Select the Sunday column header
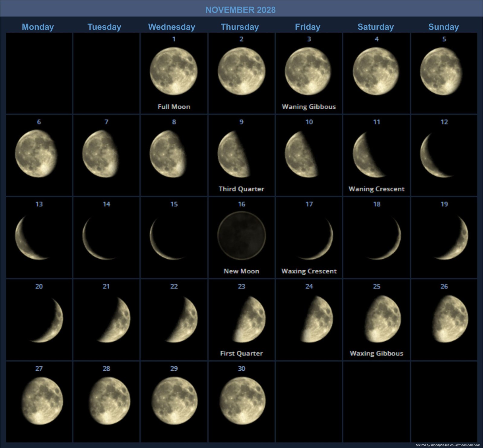 tap(443, 27)
